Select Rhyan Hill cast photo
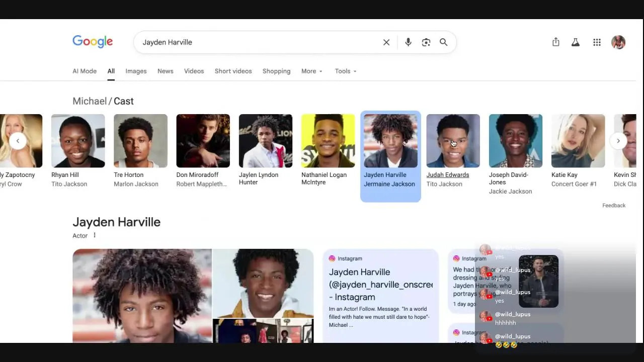Screen dimensions: 644x362 (x=78, y=141)
